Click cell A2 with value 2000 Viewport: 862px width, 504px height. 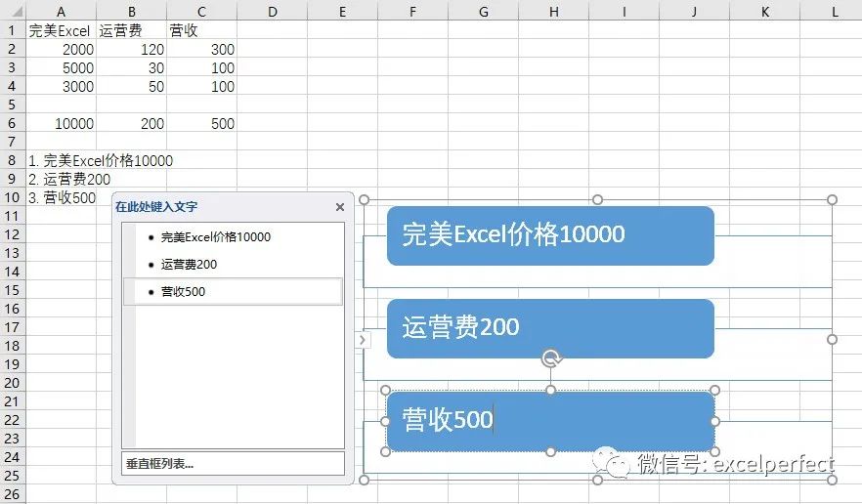pyautogui.click(x=61, y=49)
